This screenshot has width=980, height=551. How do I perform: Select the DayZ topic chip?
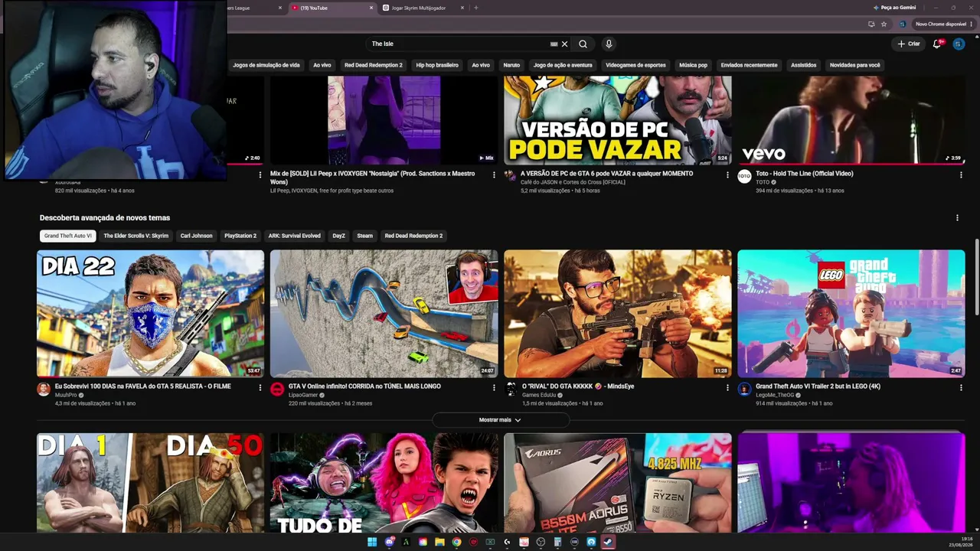(x=338, y=236)
